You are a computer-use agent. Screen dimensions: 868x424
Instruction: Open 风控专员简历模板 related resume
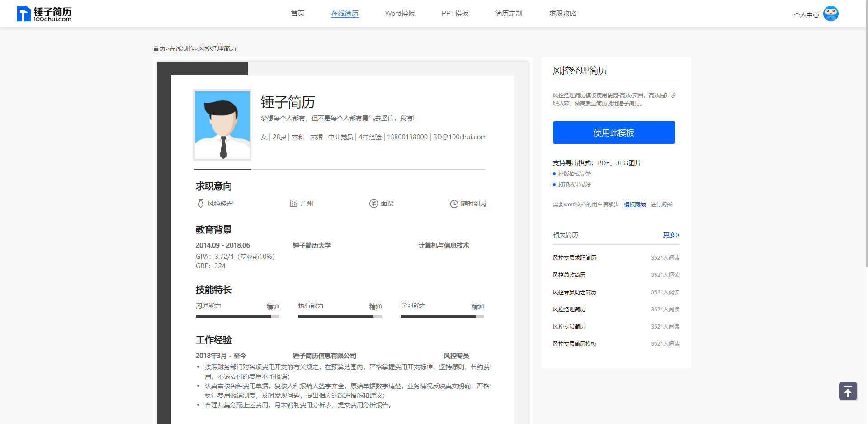[574, 344]
